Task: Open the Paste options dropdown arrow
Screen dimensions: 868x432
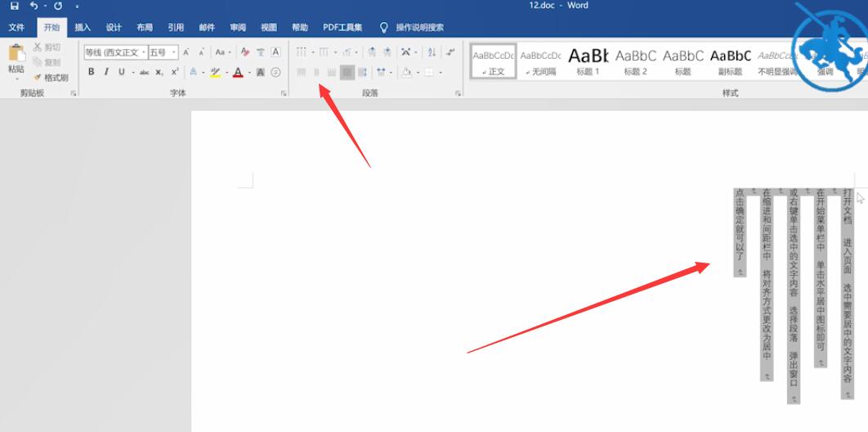Action: (x=16, y=79)
